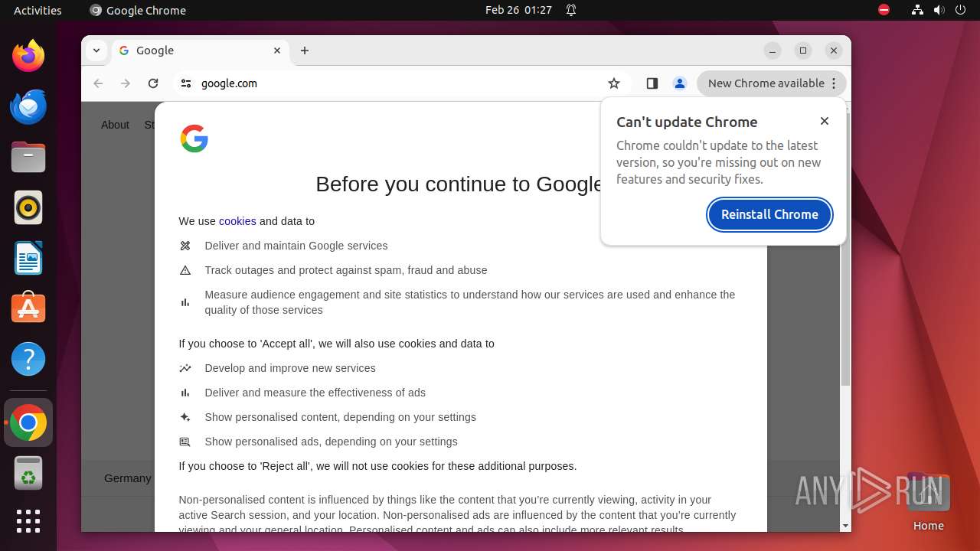Click the red do-not-disturb tray icon
Image resolution: width=980 pixels, height=551 pixels.
point(884,10)
